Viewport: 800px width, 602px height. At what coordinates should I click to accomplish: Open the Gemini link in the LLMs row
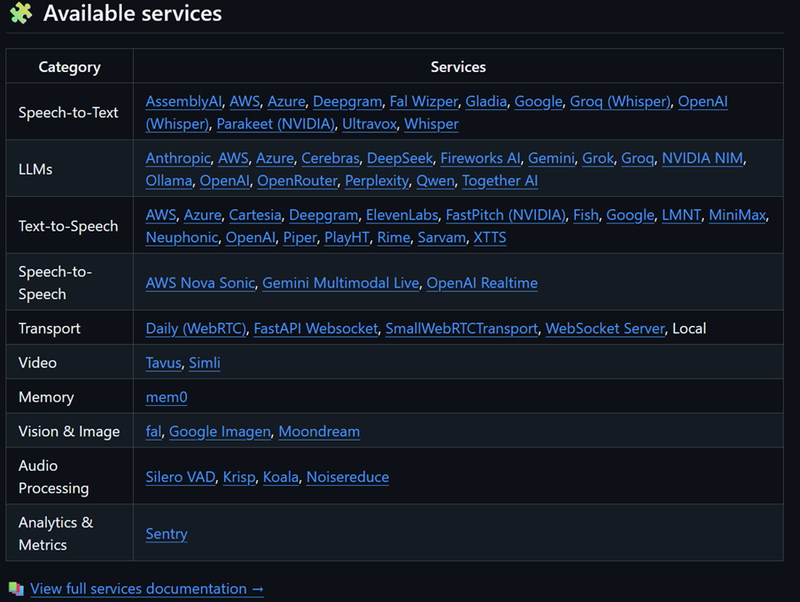click(551, 158)
